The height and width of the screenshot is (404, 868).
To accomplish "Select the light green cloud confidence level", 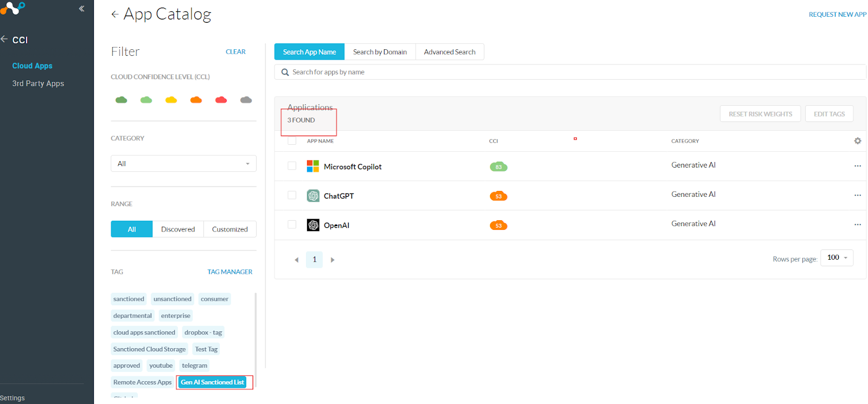I will click(x=146, y=100).
